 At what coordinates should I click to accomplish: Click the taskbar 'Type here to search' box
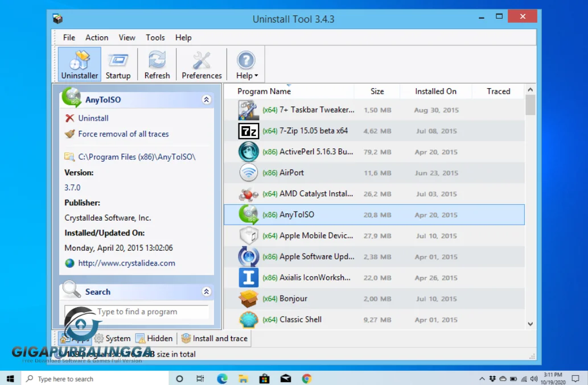pos(95,379)
